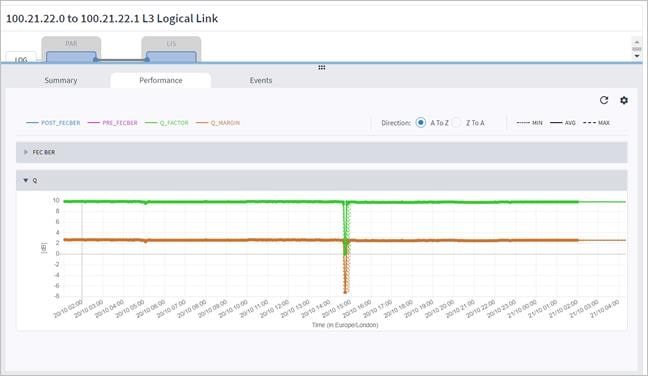This screenshot has height=376, width=648.
Task: Click the Q factor dip near 15:00
Action: 345,227
